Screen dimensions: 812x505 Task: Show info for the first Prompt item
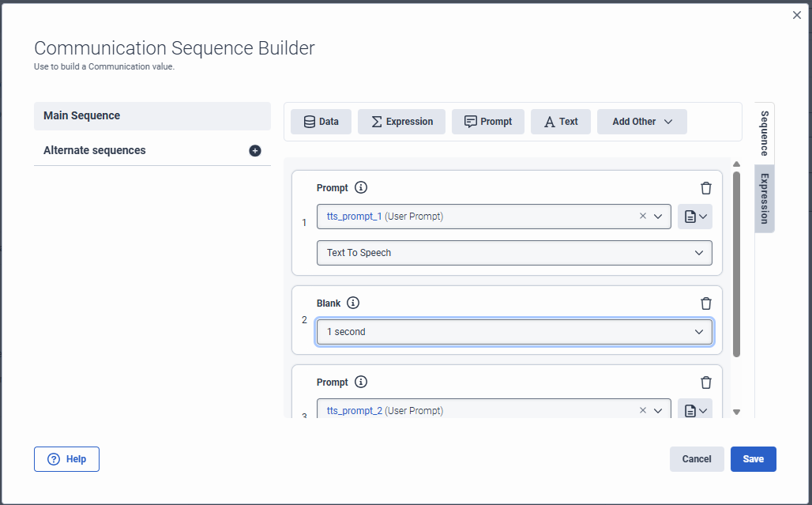point(361,188)
